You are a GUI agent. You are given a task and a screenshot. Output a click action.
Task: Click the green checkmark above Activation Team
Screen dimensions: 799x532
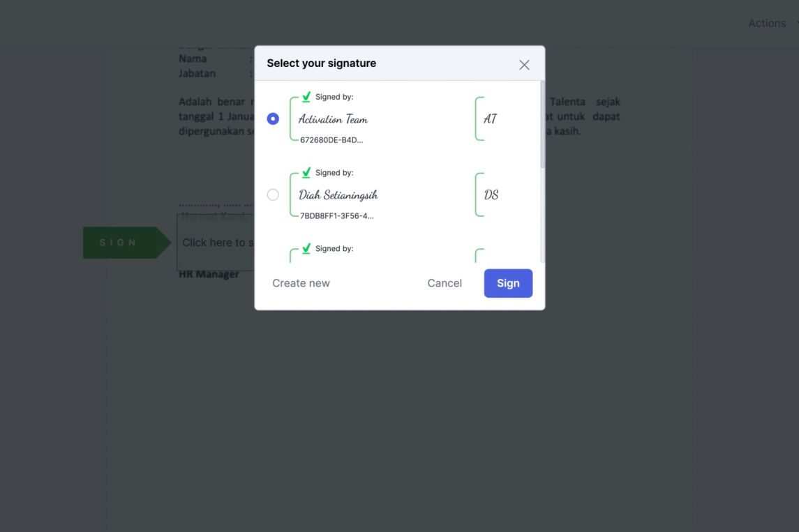(x=306, y=96)
